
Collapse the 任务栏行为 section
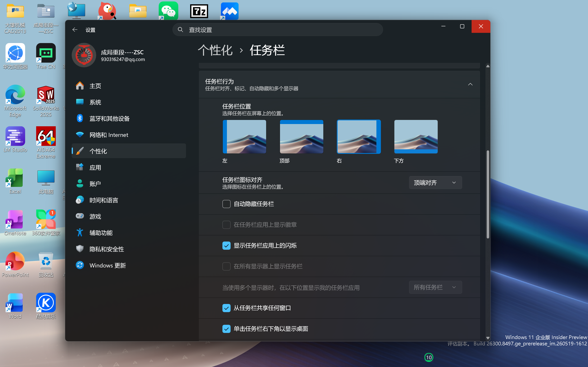[470, 84]
